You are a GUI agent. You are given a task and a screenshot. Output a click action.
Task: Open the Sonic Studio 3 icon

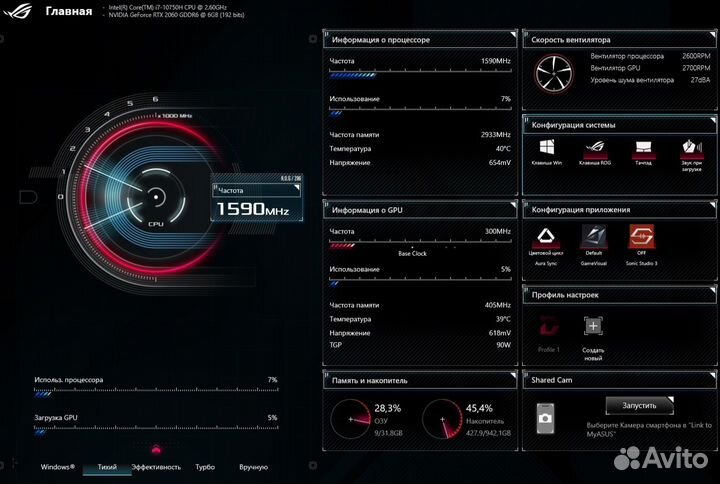641,236
